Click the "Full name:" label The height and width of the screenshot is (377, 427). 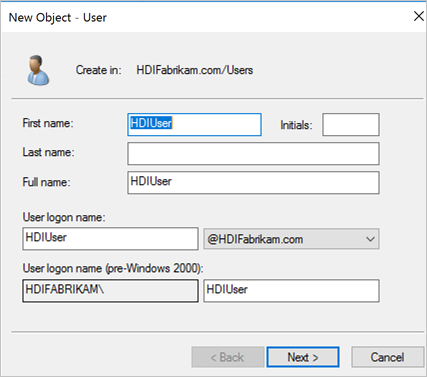pyautogui.click(x=46, y=182)
